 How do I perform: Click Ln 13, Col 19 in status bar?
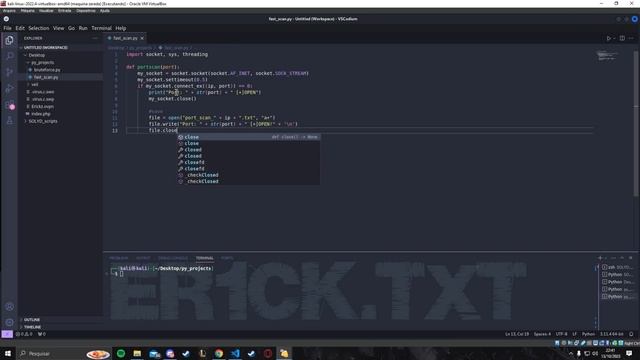[517, 334]
